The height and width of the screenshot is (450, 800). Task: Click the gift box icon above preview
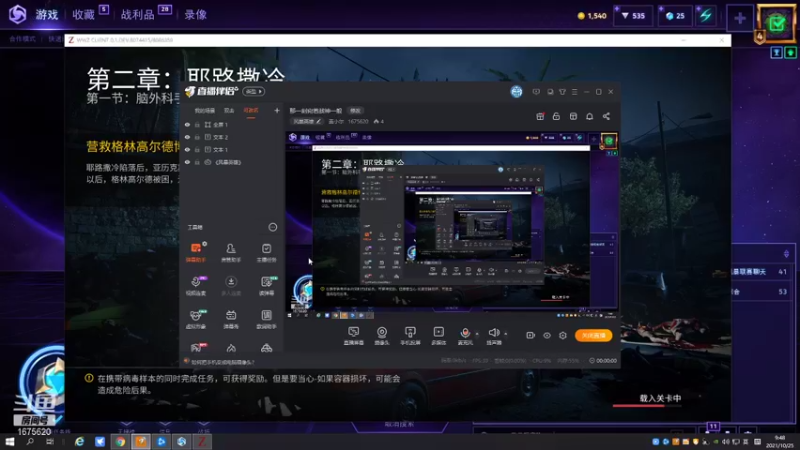[540, 116]
